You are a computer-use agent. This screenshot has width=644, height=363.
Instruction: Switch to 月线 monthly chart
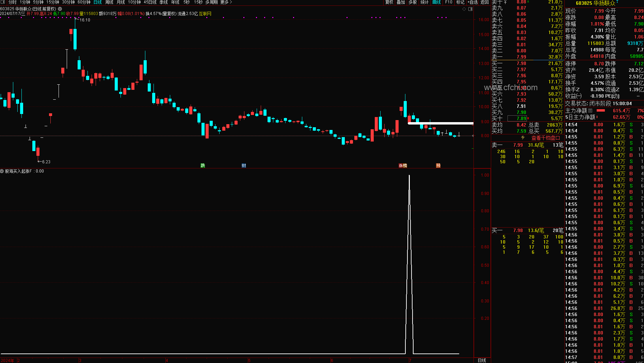121,2
